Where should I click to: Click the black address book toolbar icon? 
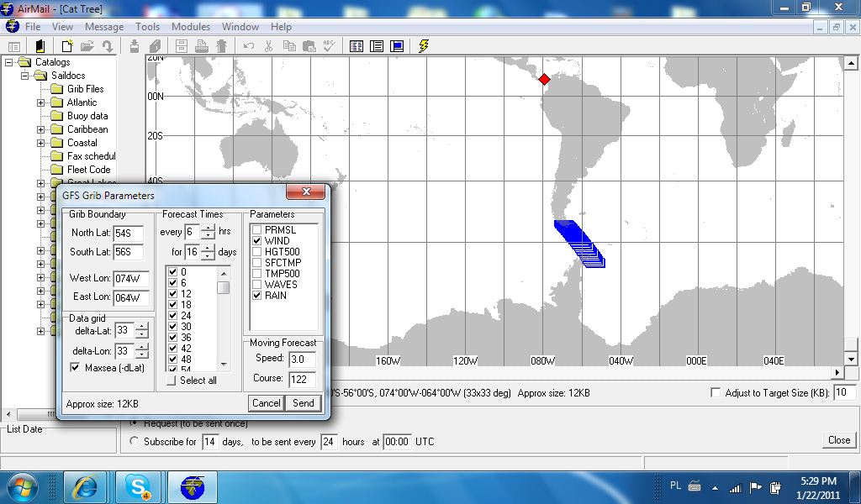pos(40,46)
